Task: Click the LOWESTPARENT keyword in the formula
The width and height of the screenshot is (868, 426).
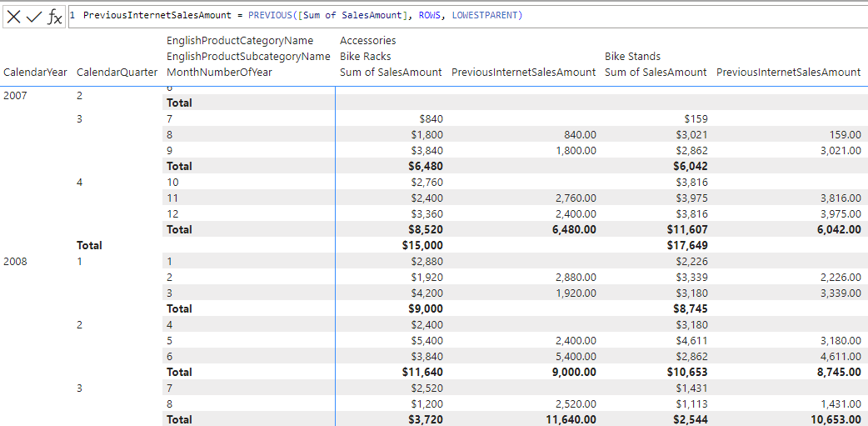Action: pos(487,16)
